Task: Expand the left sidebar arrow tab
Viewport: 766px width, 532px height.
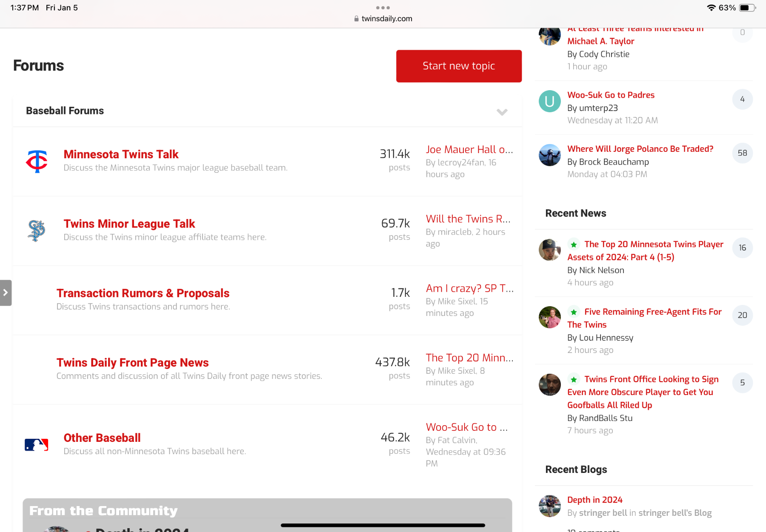Action: [x=6, y=293]
